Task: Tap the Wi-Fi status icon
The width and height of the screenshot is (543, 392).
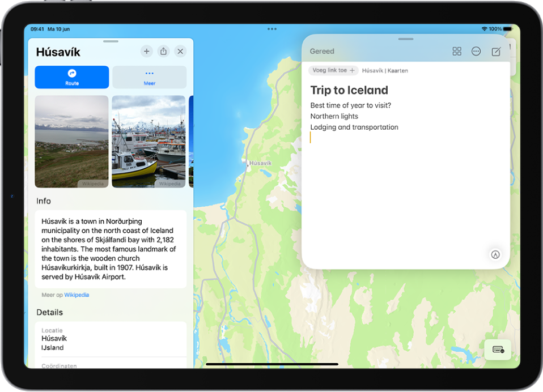Action: (485, 29)
